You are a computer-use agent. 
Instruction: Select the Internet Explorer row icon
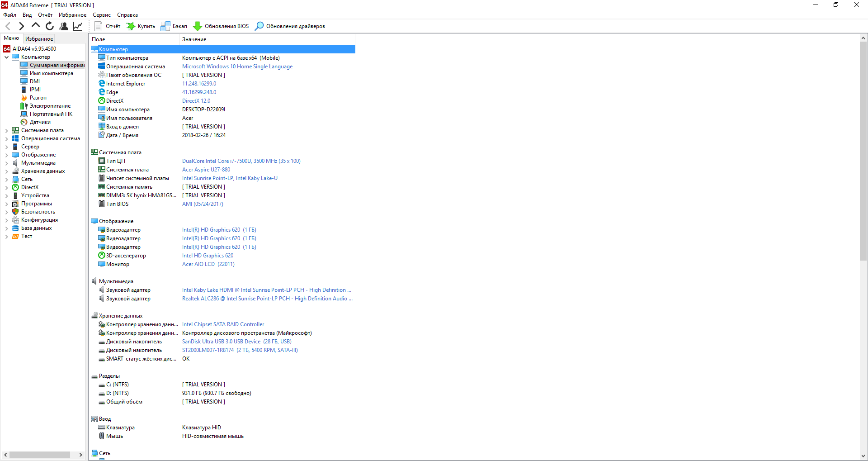tap(102, 84)
